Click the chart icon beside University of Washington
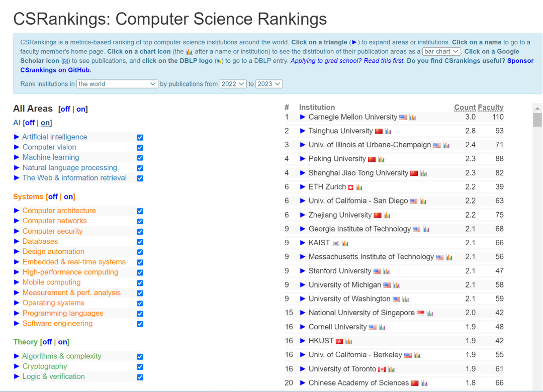 [406, 298]
